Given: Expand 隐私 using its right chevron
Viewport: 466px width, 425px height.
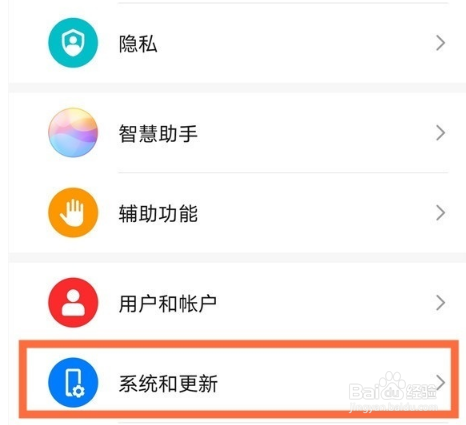Looking at the screenshot, I should coord(441,43).
